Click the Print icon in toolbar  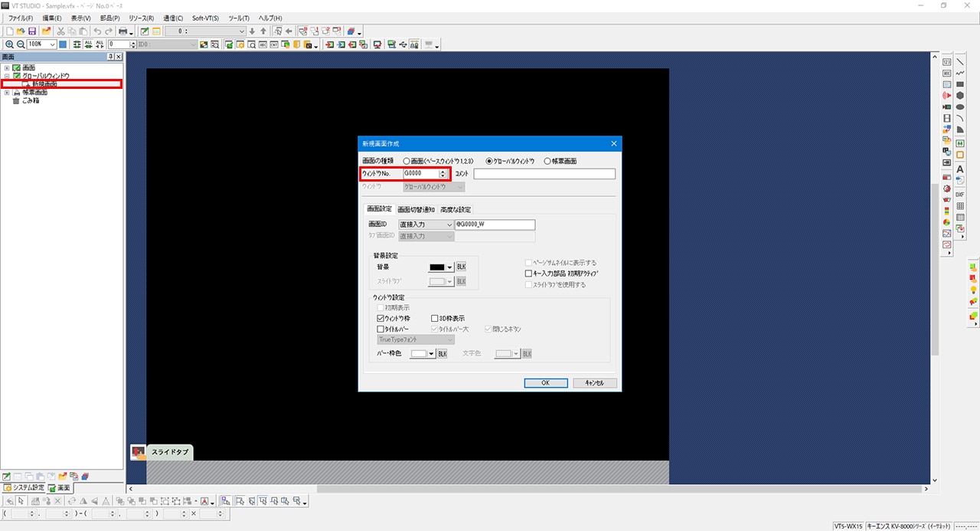click(122, 31)
